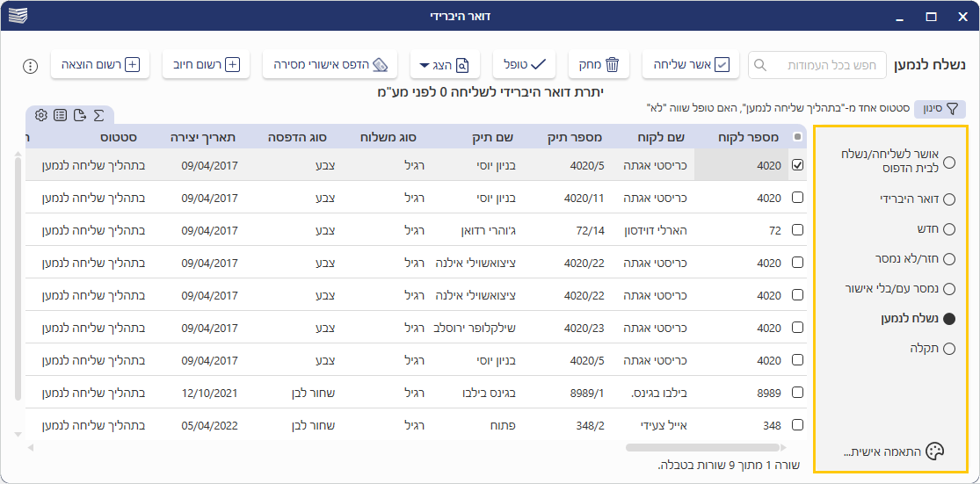This screenshot has height=484, width=980.
Task: Click the three-dot more options icon
Action: 30,66
